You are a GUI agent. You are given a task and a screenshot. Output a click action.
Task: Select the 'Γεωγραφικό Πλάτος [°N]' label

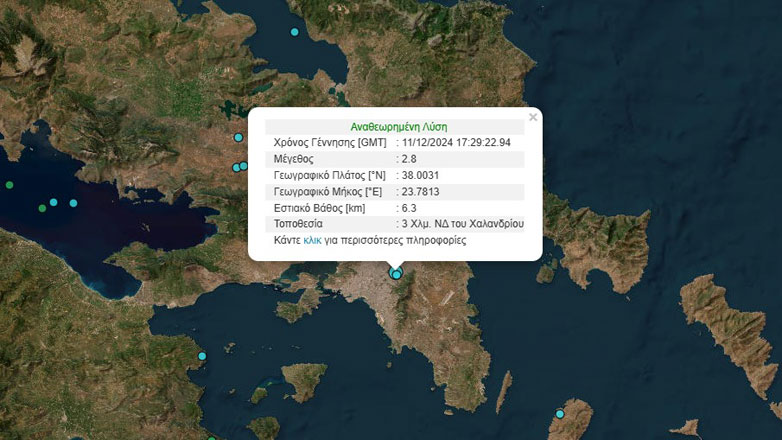point(330,176)
